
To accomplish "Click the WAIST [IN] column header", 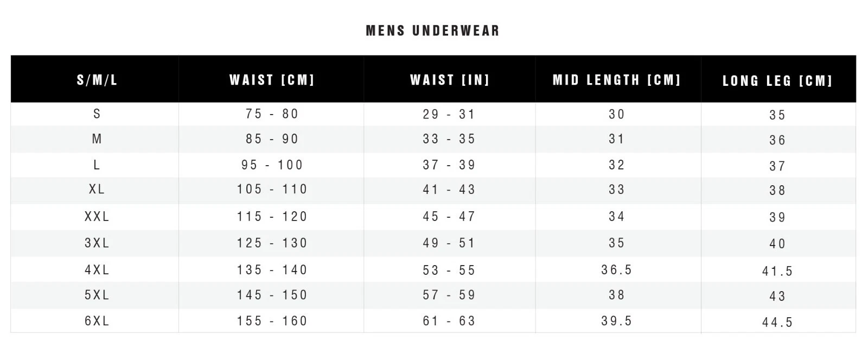I will point(450,80).
